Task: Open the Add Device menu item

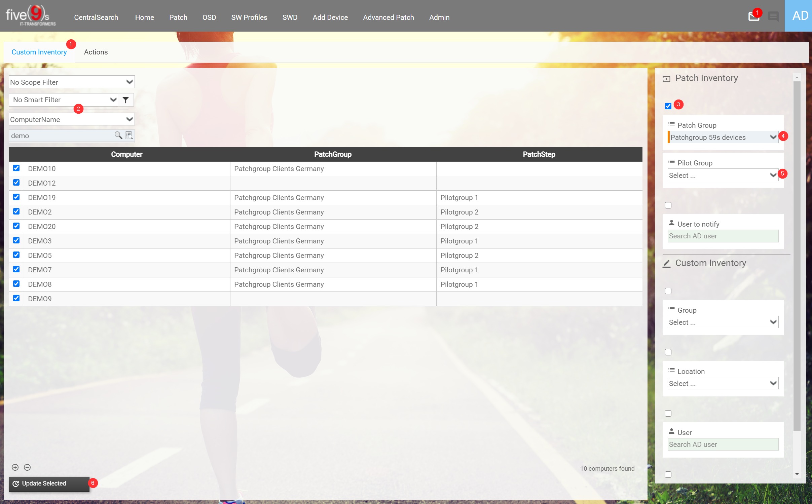Action: pyautogui.click(x=330, y=17)
